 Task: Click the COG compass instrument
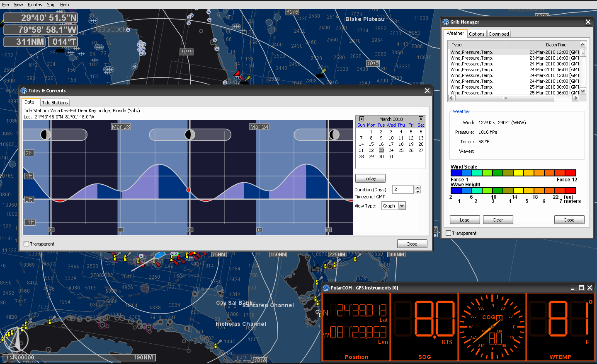point(492,327)
